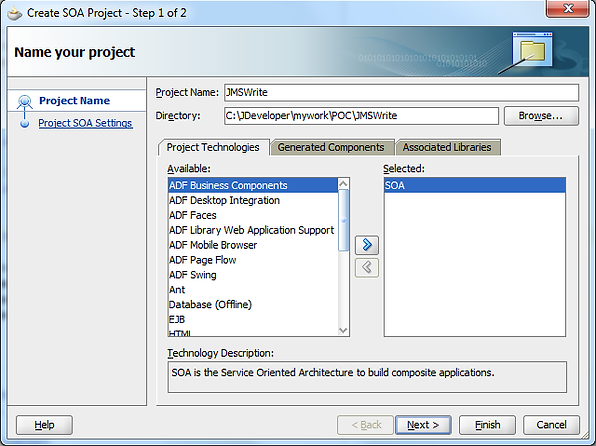The image size is (596, 446).
Task: Select Ant in Available list
Action: tap(253, 290)
